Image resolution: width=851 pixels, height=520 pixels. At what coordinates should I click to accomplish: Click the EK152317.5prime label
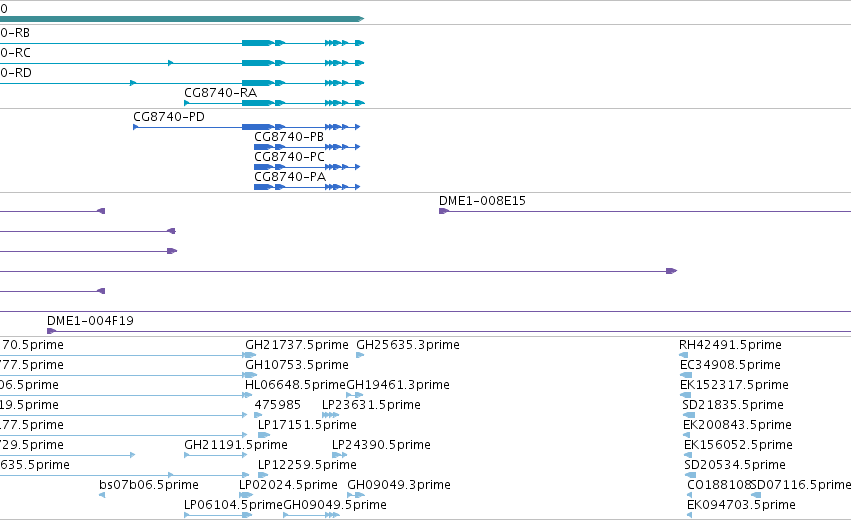click(734, 385)
